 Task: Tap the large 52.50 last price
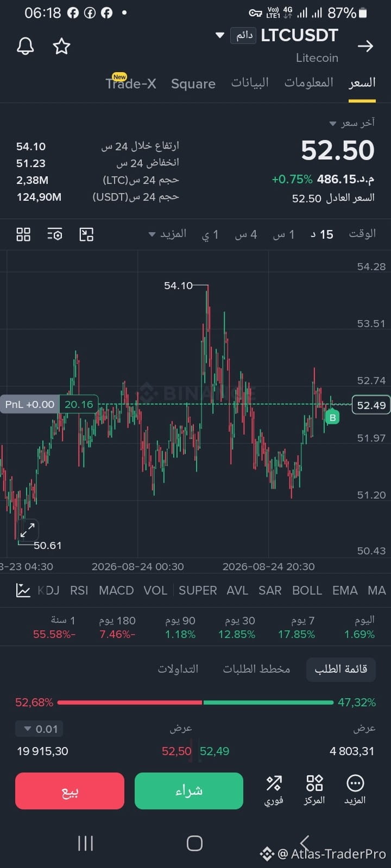pos(338,150)
